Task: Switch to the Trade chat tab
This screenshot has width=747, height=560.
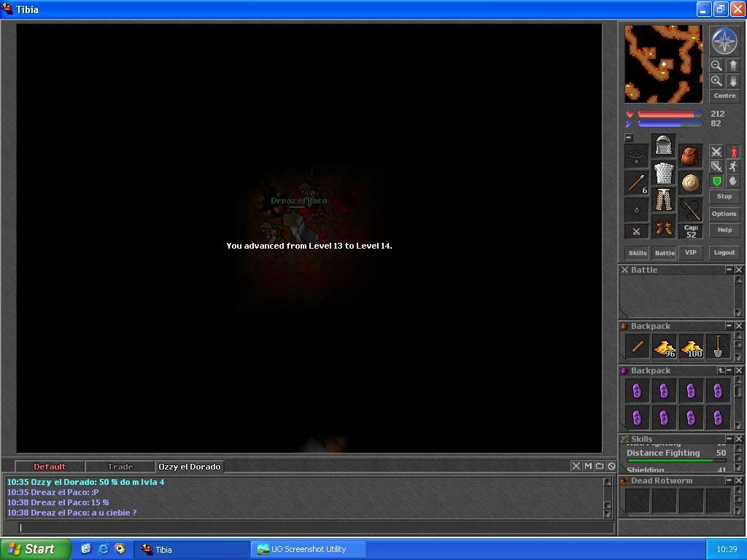Action: (120, 467)
